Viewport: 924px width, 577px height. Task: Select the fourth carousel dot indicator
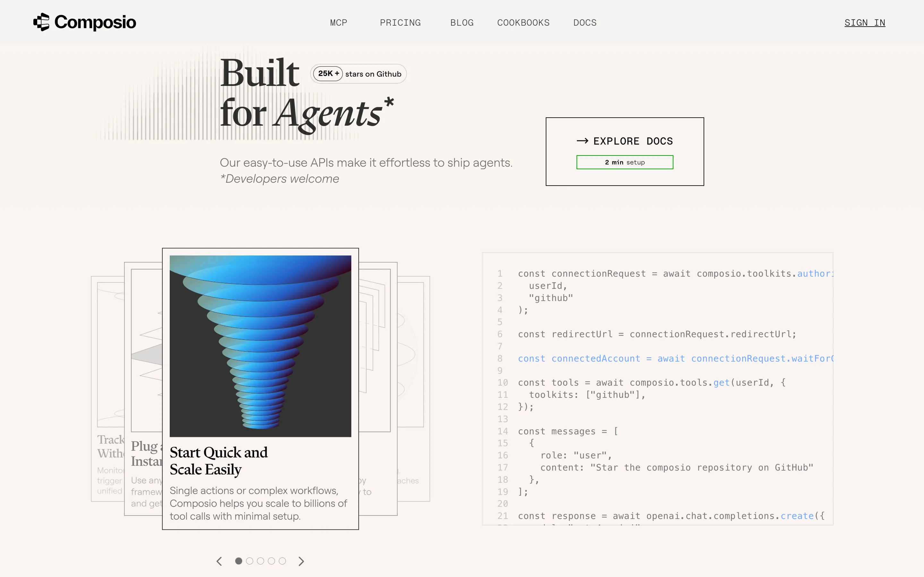click(x=271, y=561)
